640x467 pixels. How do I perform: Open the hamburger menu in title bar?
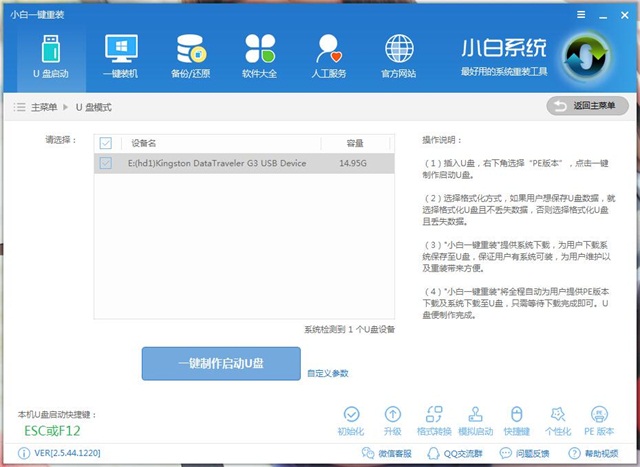point(581,15)
